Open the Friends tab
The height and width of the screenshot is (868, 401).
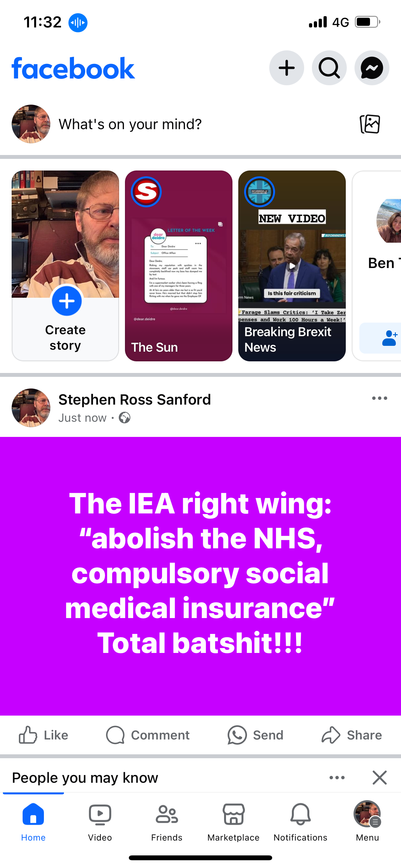(x=167, y=822)
